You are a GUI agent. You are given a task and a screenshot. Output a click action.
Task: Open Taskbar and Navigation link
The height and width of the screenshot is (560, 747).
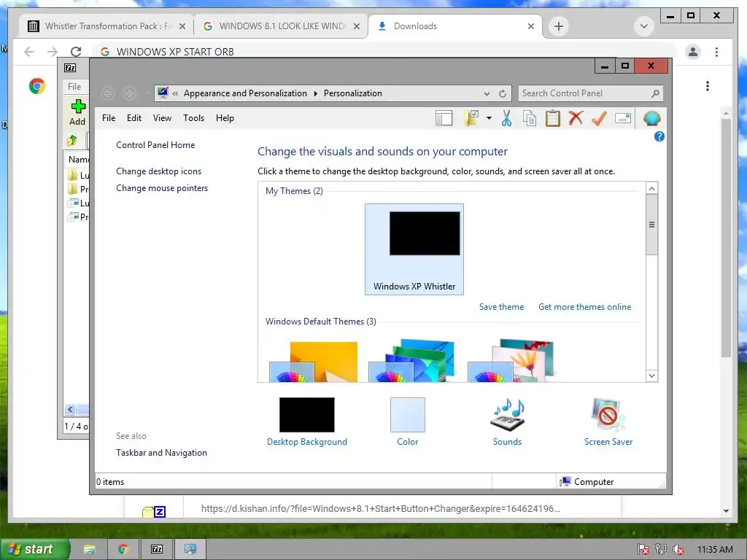(x=161, y=452)
